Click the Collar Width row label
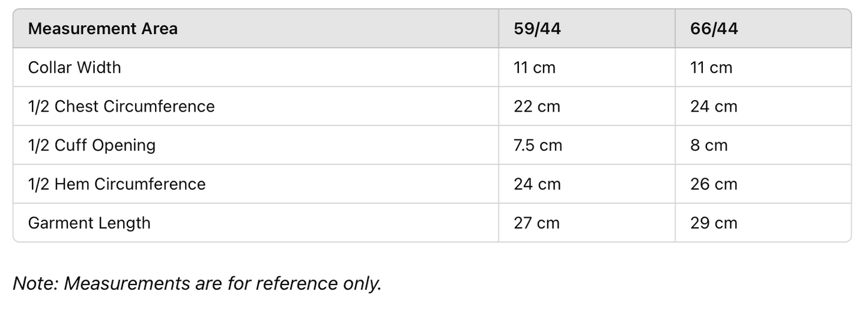868x318 pixels. [x=74, y=67]
